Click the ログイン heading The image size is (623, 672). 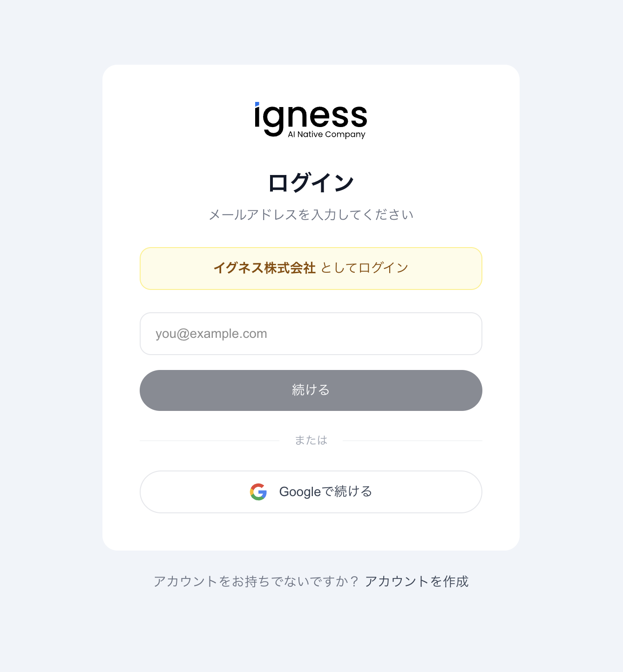(311, 182)
